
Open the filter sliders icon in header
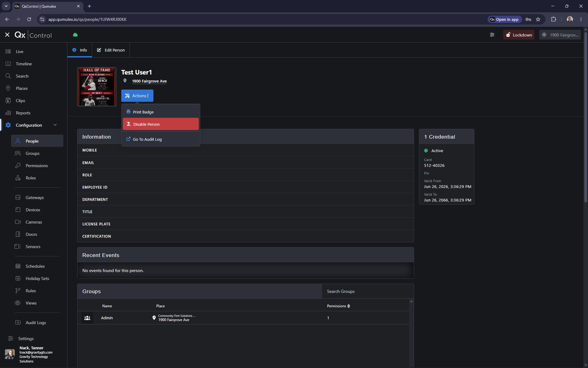[492, 35]
